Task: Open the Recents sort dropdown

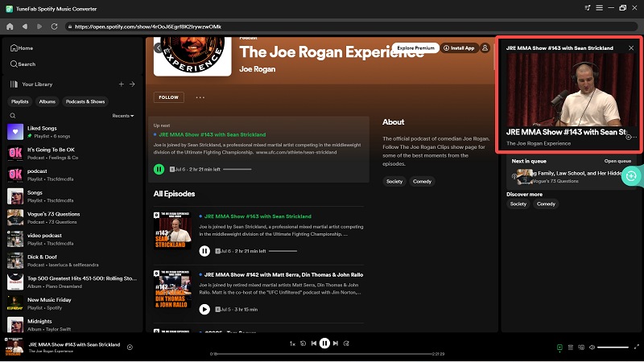Action: click(x=123, y=116)
